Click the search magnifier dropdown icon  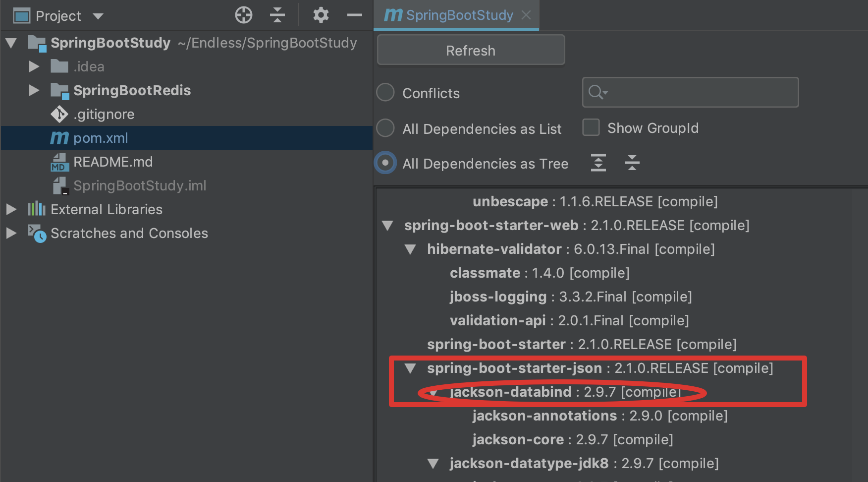coord(597,92)
